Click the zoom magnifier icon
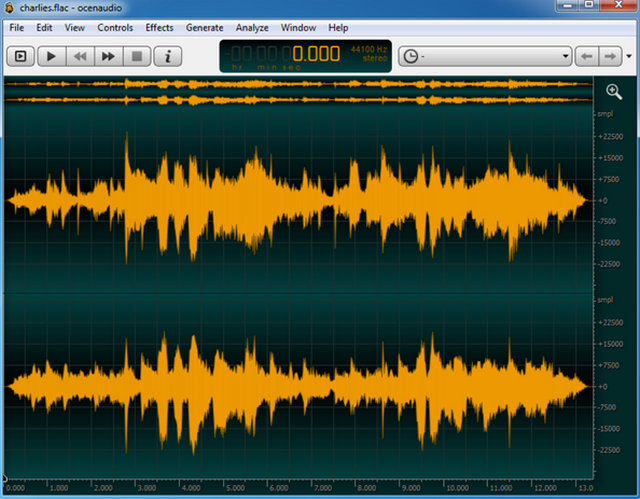The image size is (640, 499). [x=614, y=92]
